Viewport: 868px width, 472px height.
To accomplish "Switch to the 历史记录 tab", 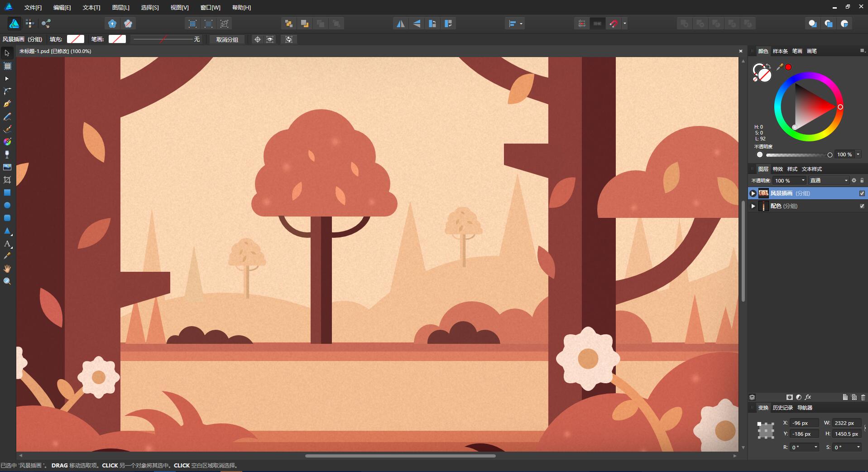I will tap(782, 408).
